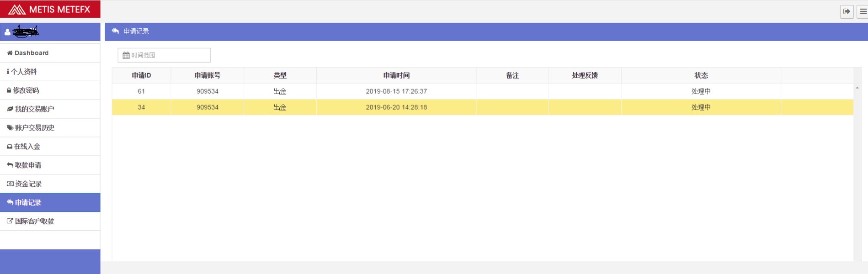Image resolution: width=868 pixels, height=274 pixels.
Task: Click the 申请记录 page title text
Action: tap(136, 31)
